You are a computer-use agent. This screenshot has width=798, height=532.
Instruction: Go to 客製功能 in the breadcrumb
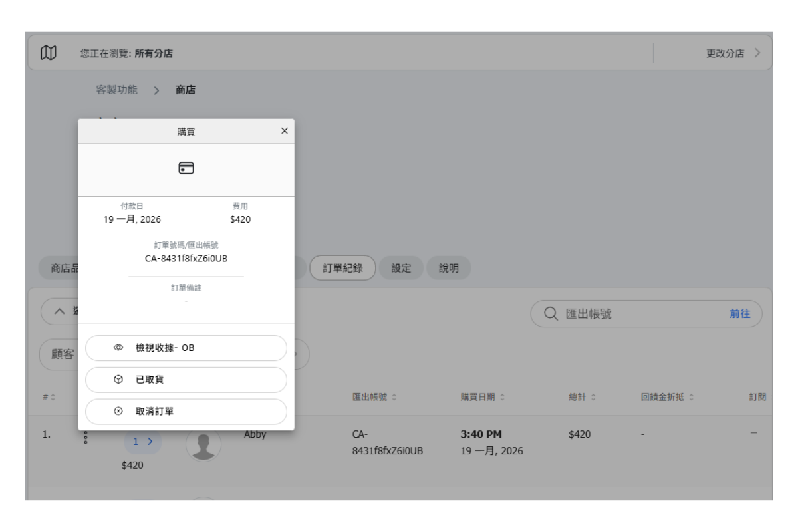coord(117,90)
